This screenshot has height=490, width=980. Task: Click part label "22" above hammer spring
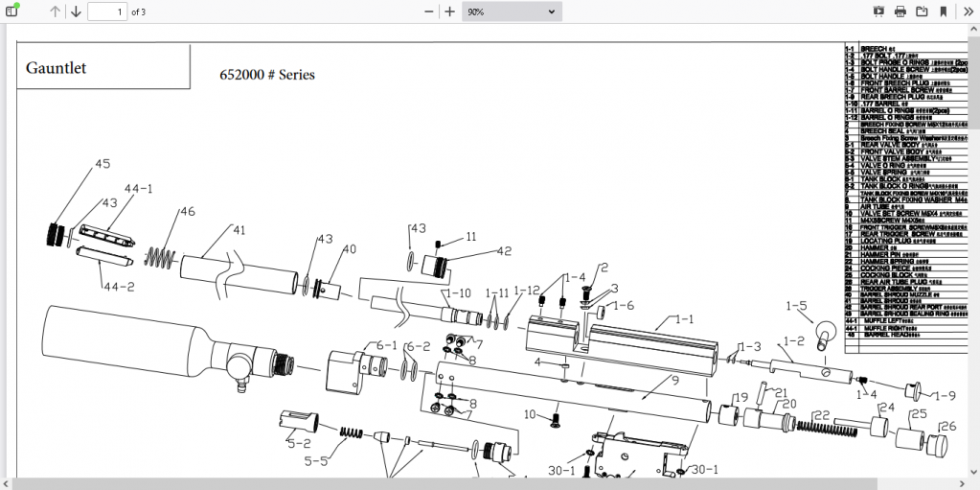pyautogui.click(x=822, y=415)
